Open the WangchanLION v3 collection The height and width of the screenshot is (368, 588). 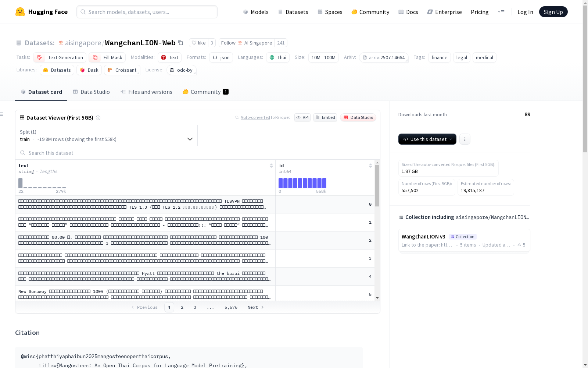pyautogui.click(x=464, y=240)
